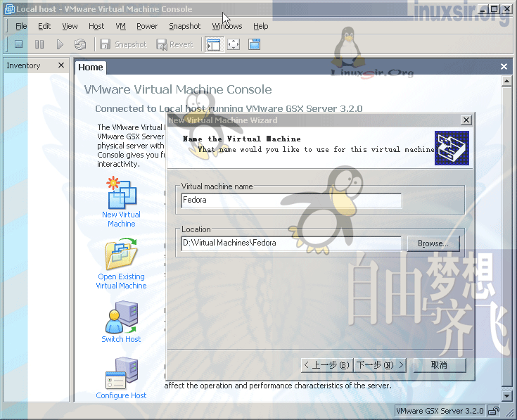Screen dimensions: 517x420
Task: Click the scrollbar down arrow
Action: pos(506,395)
